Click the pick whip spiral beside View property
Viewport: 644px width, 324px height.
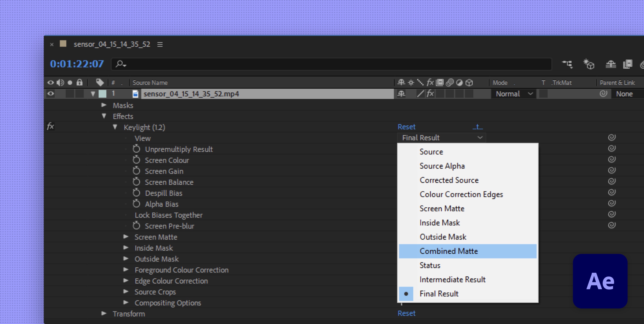click(611, 138)
